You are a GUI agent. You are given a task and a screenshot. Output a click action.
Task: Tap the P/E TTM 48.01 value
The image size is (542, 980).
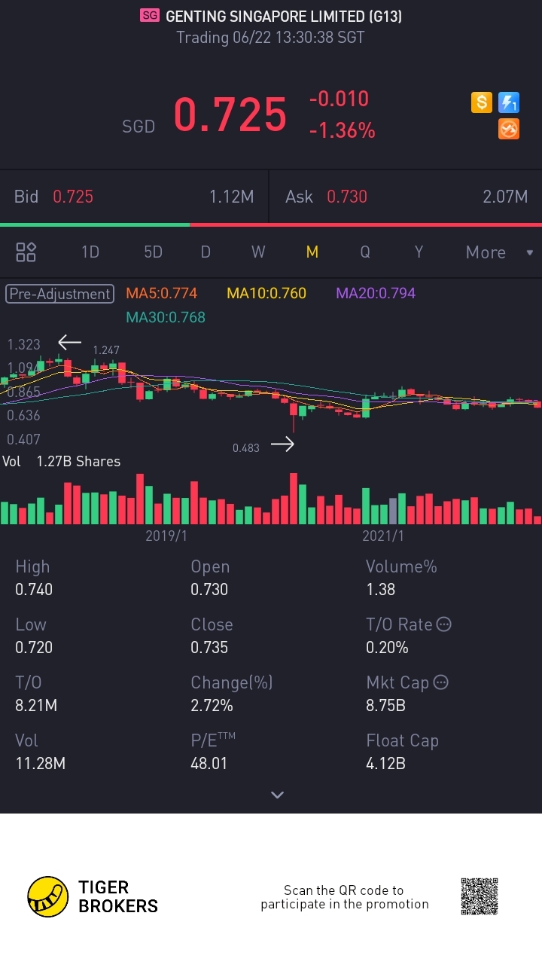click(209, 763)
